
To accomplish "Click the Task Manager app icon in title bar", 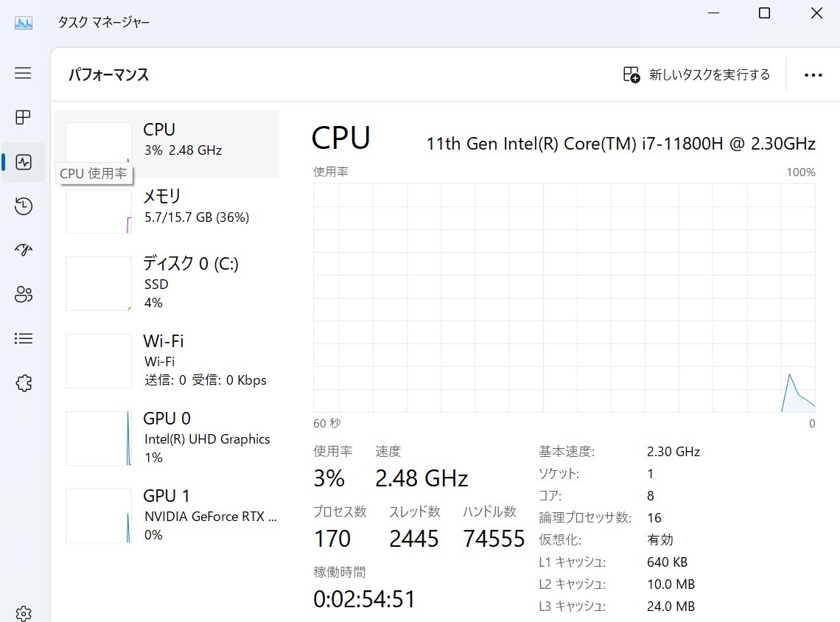I will [24, 22].
